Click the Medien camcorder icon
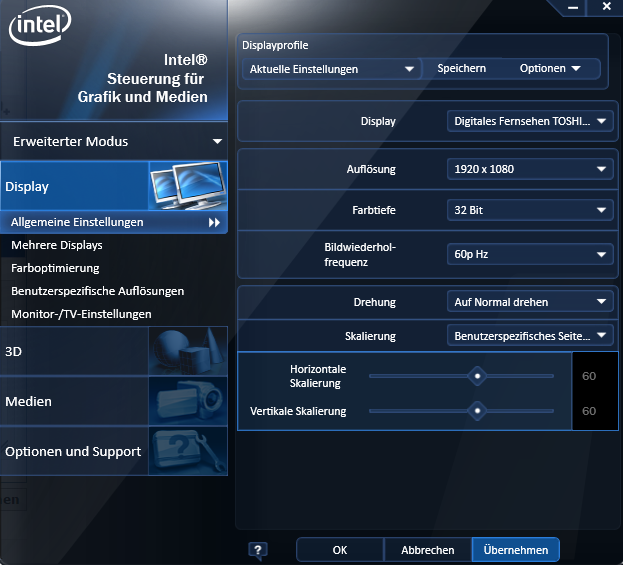The height and width of the screenshot is (565, 623). click(x=188, y=401)
